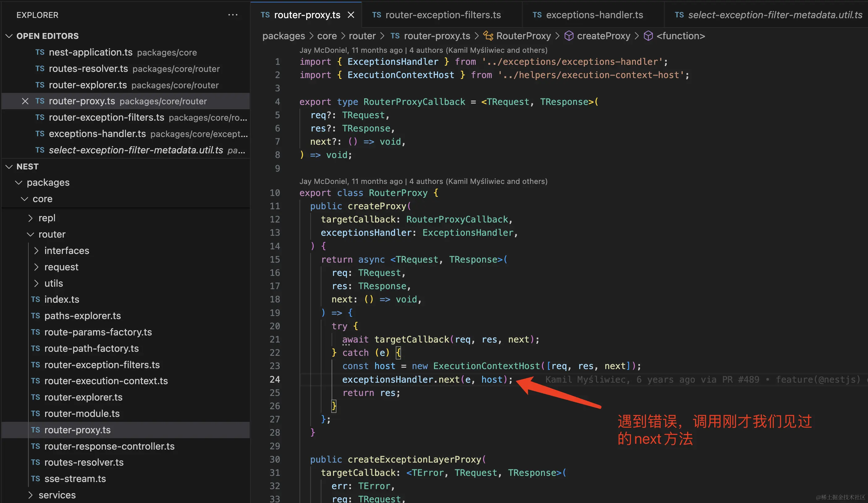The height and width of the screenshot is (503, 868).
Task: Close router-proxy.ts in Open Editors list
Action: pos(25,101)
